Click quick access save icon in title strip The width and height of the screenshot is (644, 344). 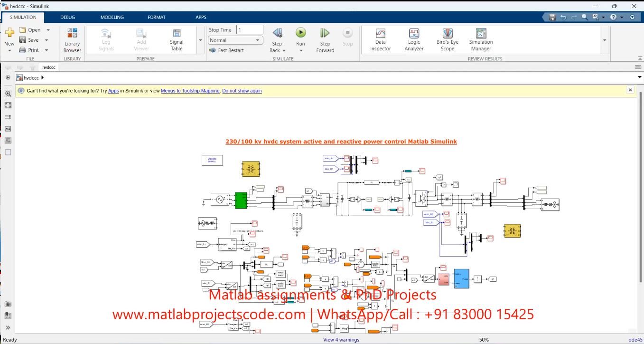552,17
